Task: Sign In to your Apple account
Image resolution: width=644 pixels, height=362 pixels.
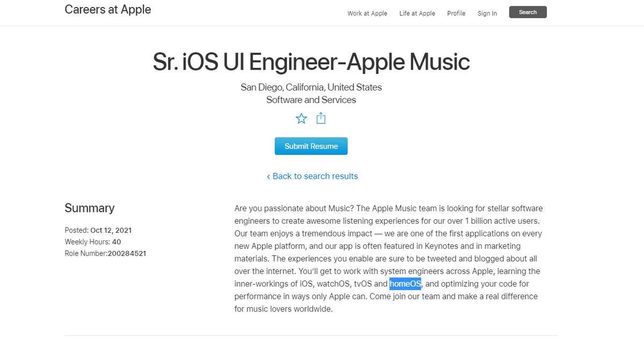Action: [x=487, y=13]
